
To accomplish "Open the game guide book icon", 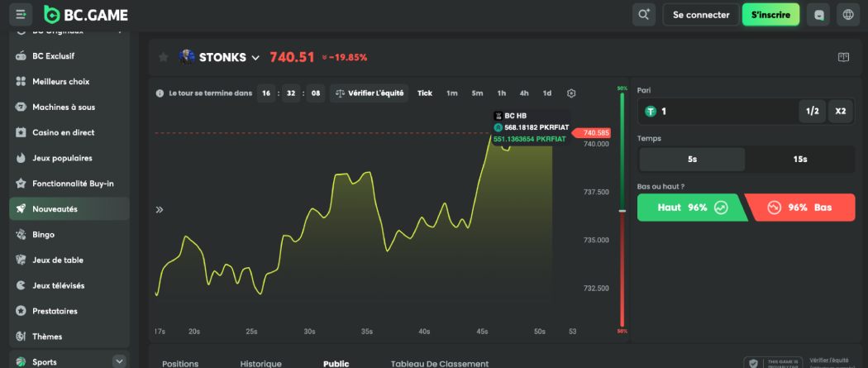I will [x=843, y=58].
